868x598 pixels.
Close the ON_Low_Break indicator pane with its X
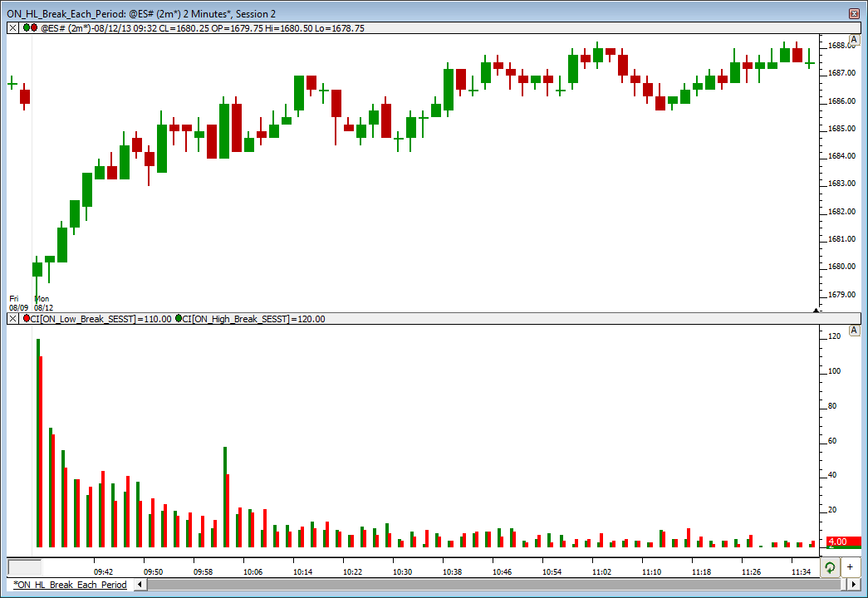12,319
